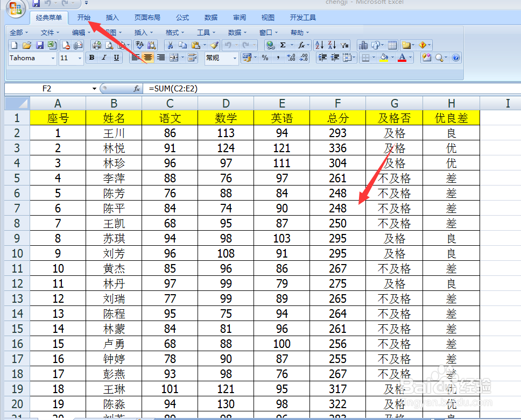Apply percent style format
This screenshot has height=420, width=521.
(x=265, y=58)
